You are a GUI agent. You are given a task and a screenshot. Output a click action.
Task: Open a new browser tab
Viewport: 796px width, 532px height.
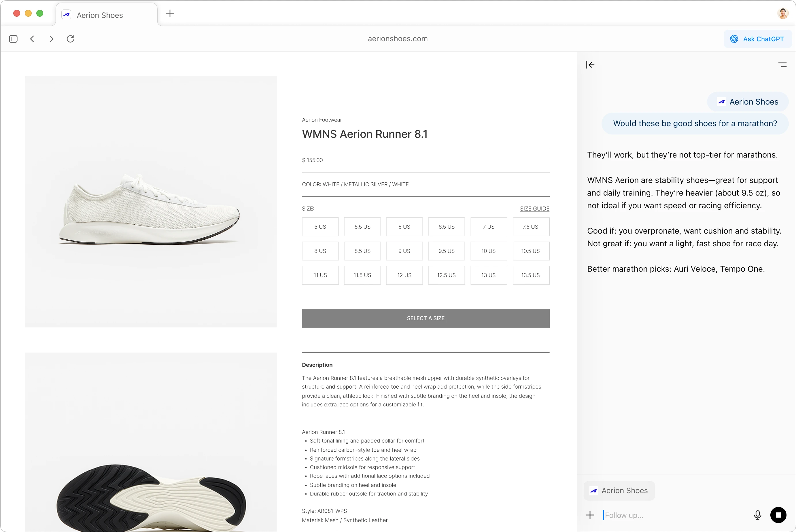pyautogui.click(x=170, y=13)
